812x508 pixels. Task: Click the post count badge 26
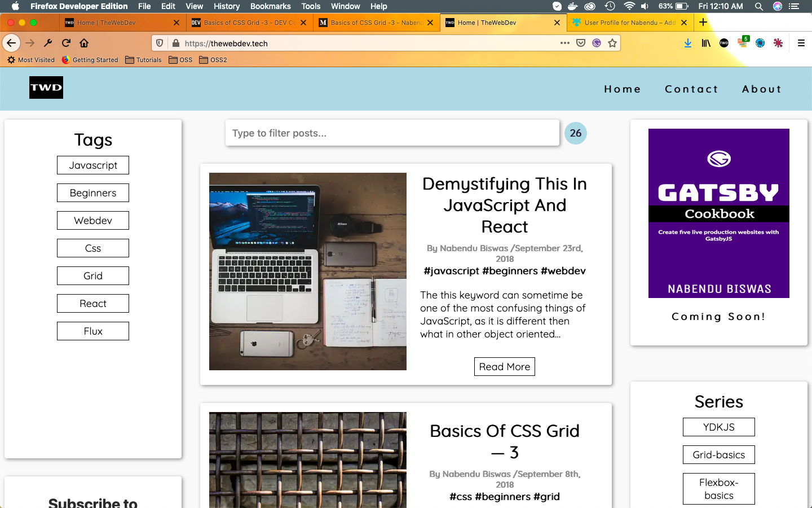[x=576, y=133]
